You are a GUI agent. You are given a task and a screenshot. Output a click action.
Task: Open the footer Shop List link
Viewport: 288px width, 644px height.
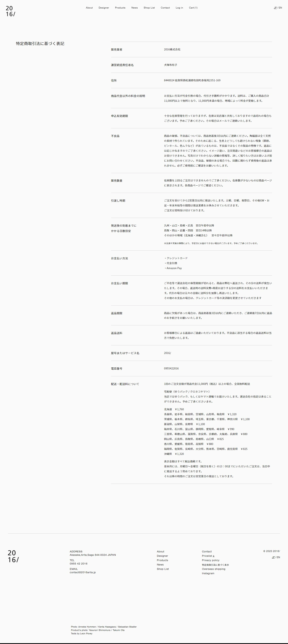163,569
